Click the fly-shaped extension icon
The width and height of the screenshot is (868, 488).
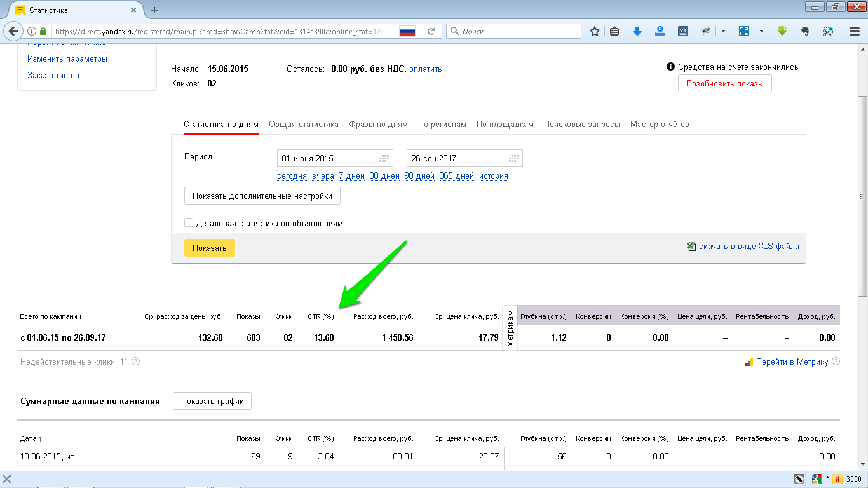[x=706, y=31]
